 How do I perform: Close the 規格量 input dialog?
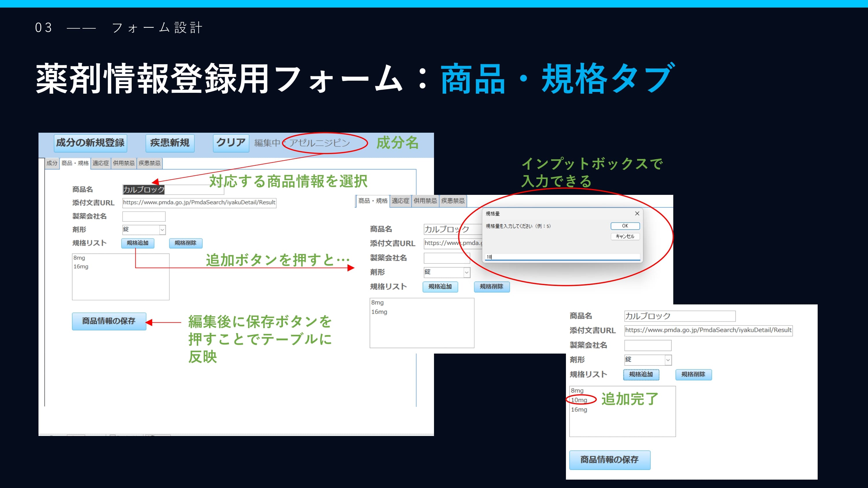(x=637, y=214)
